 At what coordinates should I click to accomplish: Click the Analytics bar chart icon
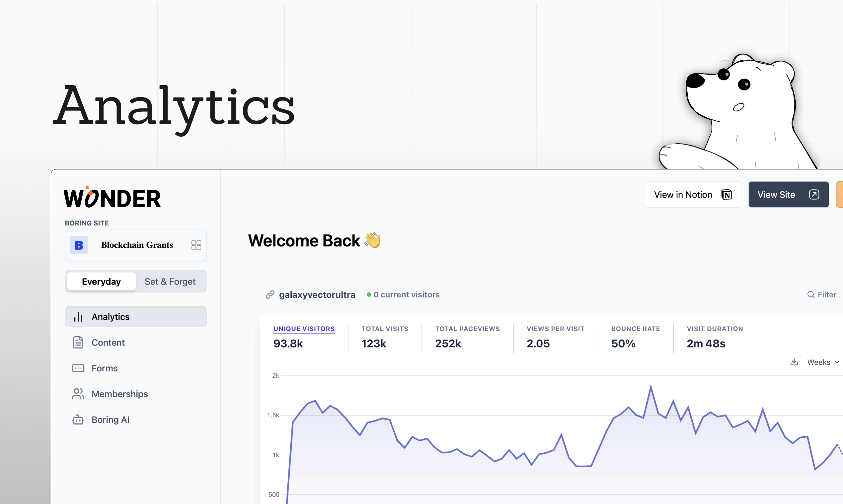click(78, 317)
